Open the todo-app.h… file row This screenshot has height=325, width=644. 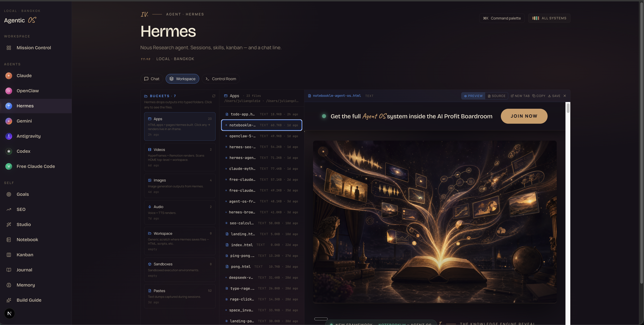click(x=262, y=114)
